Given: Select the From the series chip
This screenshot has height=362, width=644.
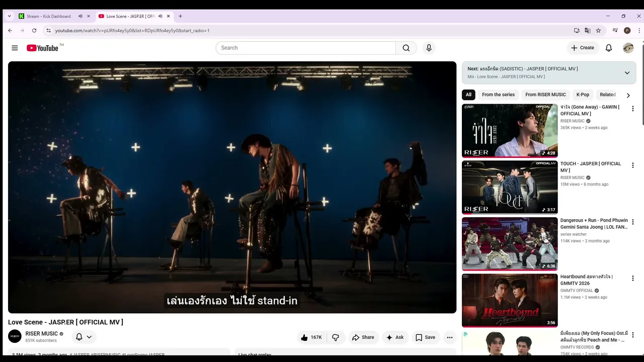Looking at the screenshot, I should pyautogui.click(x=498, y=95).
